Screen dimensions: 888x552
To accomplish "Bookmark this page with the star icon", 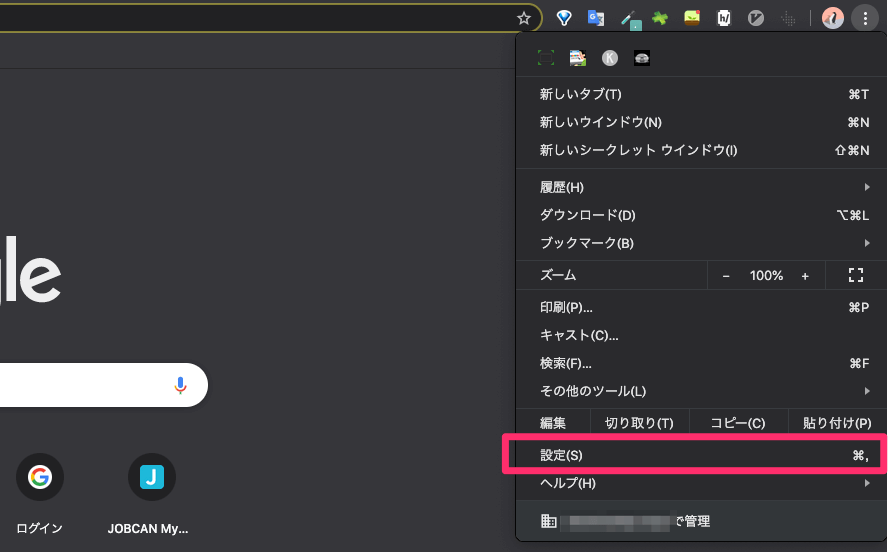I will (x=524, y=18).
